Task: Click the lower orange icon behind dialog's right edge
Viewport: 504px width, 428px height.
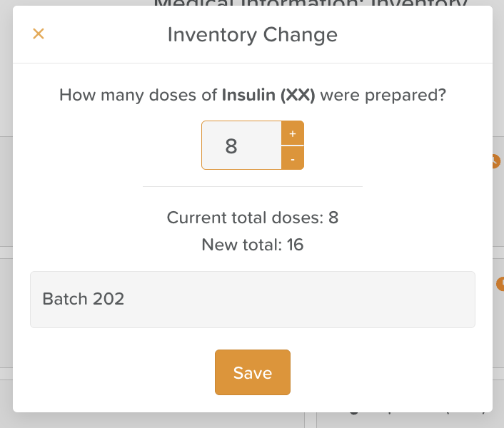Action: pyautogui.click(x=499, y=283)
